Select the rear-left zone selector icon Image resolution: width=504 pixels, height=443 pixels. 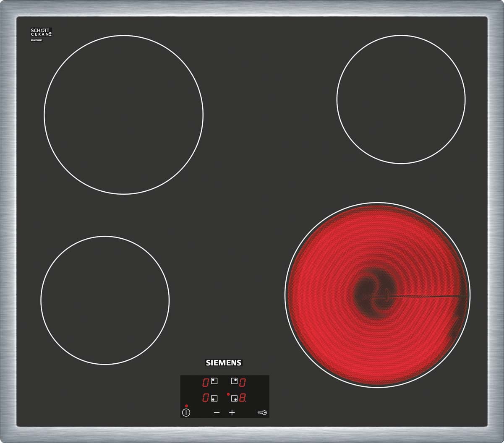[x=214, y=381]
